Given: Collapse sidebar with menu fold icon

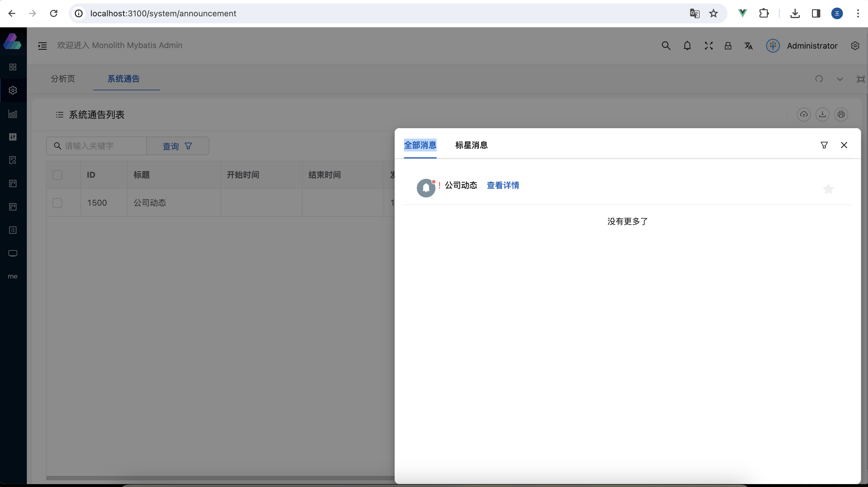Looking at the screenshot, I should point(43,46).
